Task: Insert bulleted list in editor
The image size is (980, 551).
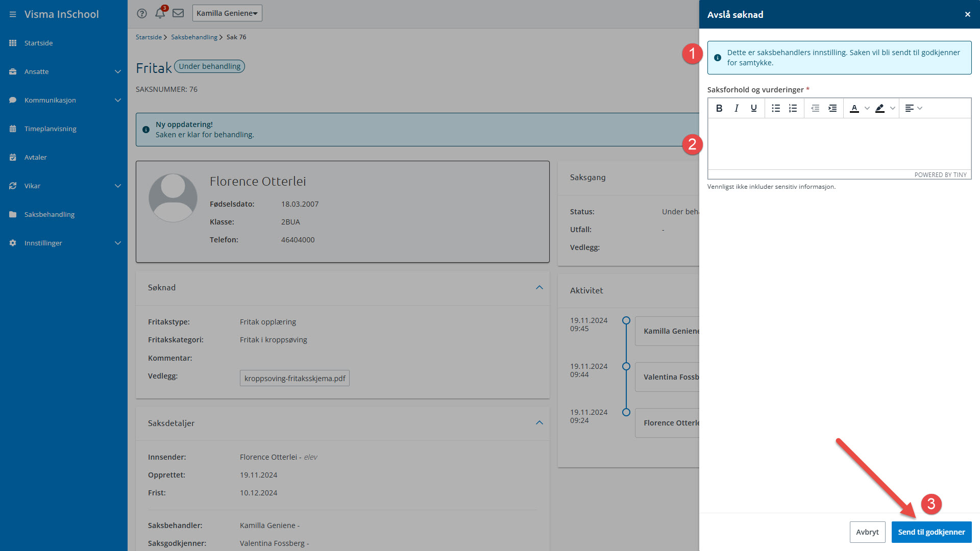Action: coord(775,108)
